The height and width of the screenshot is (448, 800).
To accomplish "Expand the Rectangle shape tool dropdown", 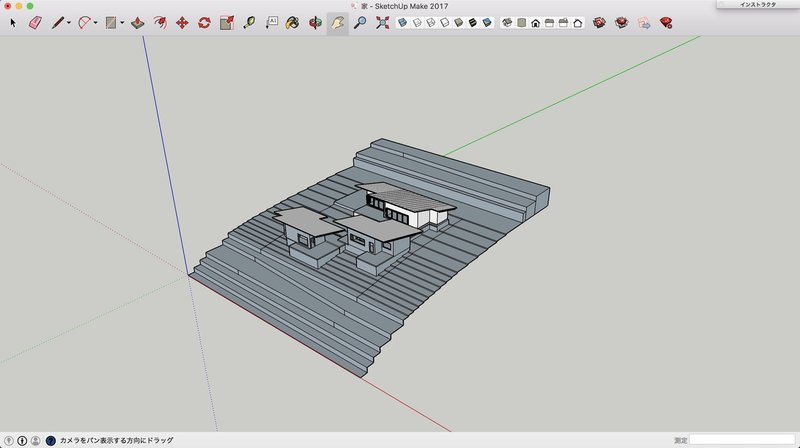I will (x=121, y=21).
